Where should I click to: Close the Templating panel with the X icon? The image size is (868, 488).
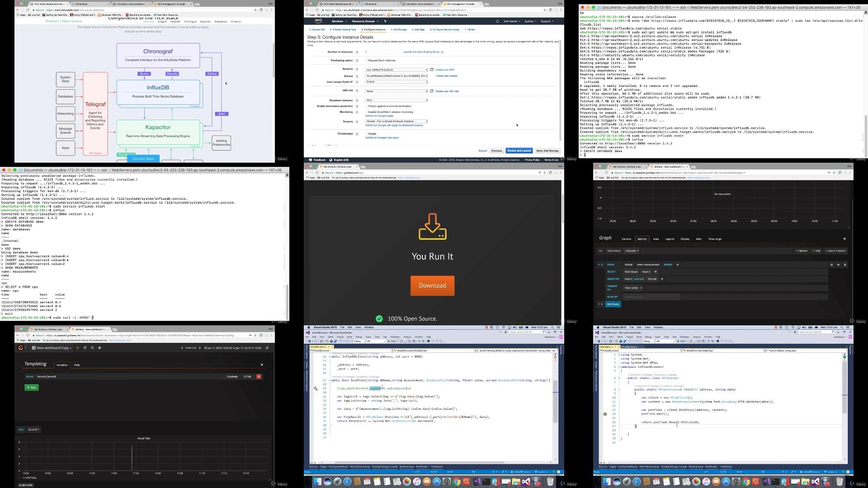262,364
